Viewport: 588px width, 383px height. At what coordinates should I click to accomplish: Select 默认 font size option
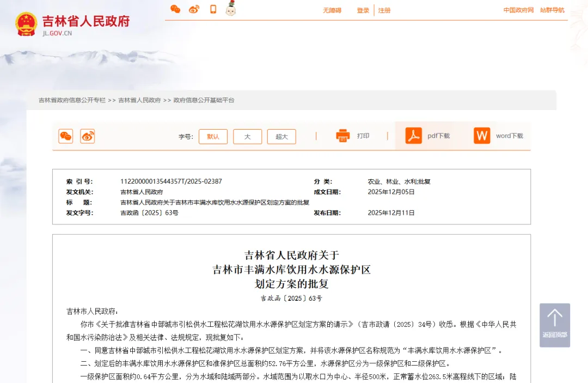coord(213,137)
